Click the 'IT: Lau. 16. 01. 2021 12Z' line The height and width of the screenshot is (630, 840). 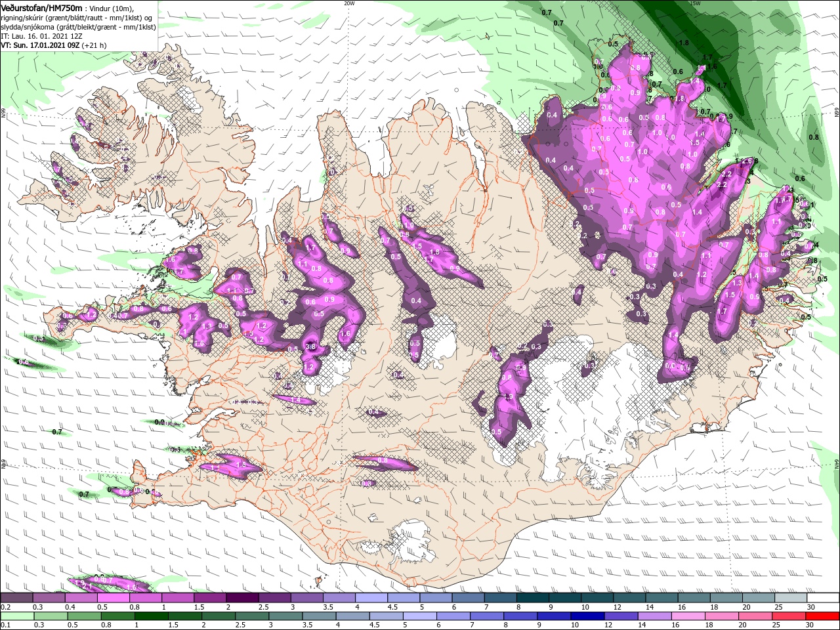pyautogui.click(x=42, y=36)
